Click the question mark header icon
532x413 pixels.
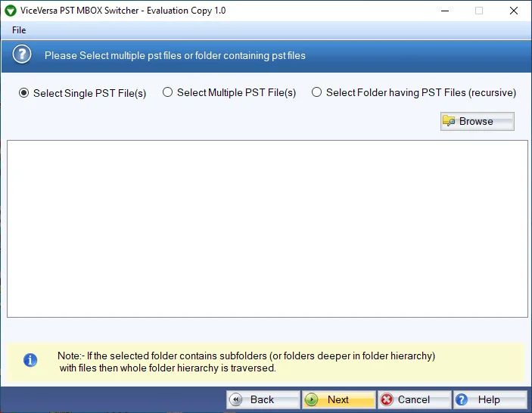click(22, 54)
